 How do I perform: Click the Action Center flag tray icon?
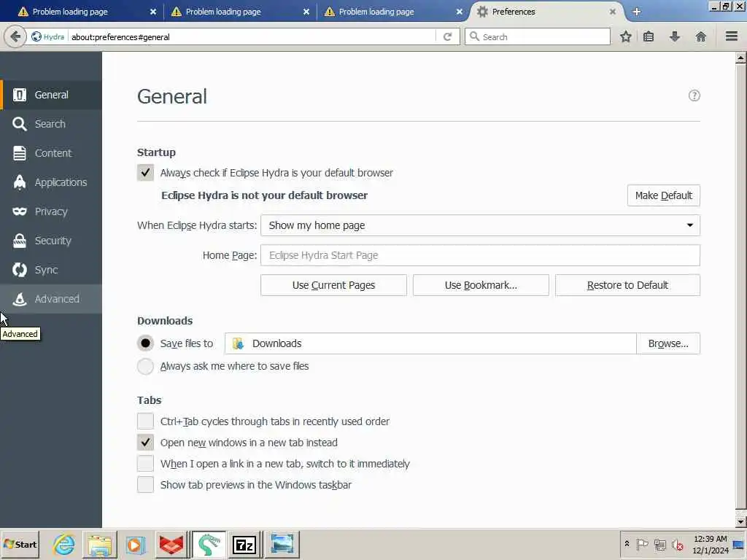click(642, 544)
